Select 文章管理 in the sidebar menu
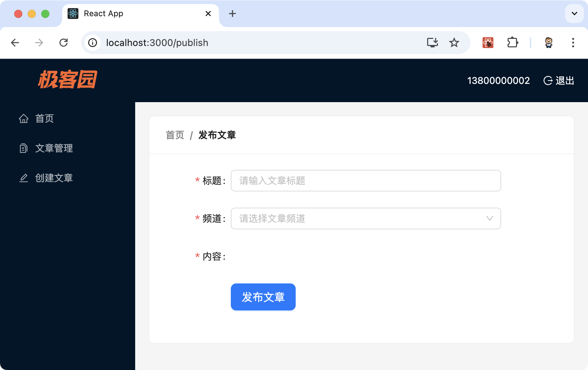The width and height of the screenshot is (588, 370). (x=54, y=148)
